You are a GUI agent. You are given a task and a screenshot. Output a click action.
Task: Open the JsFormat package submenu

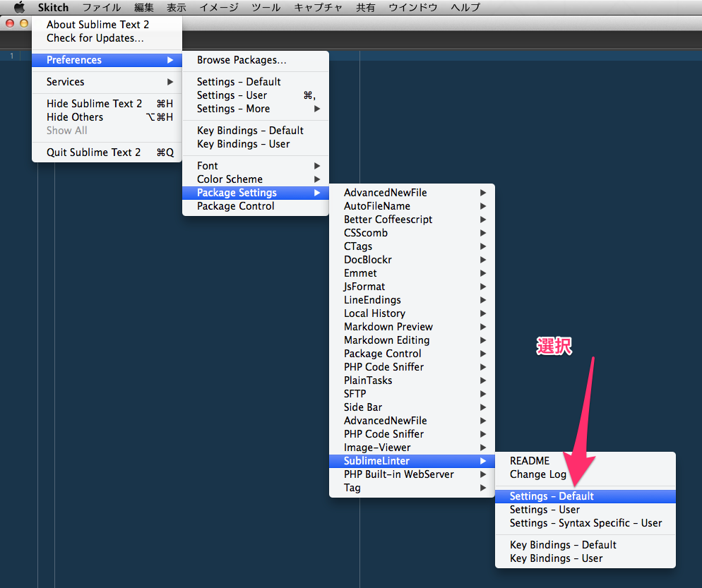(412, 287)
